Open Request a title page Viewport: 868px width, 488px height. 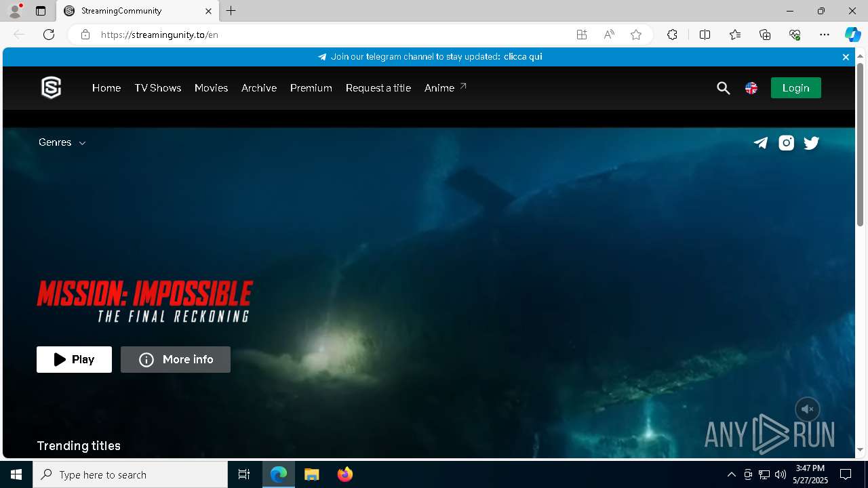point(378,88)
